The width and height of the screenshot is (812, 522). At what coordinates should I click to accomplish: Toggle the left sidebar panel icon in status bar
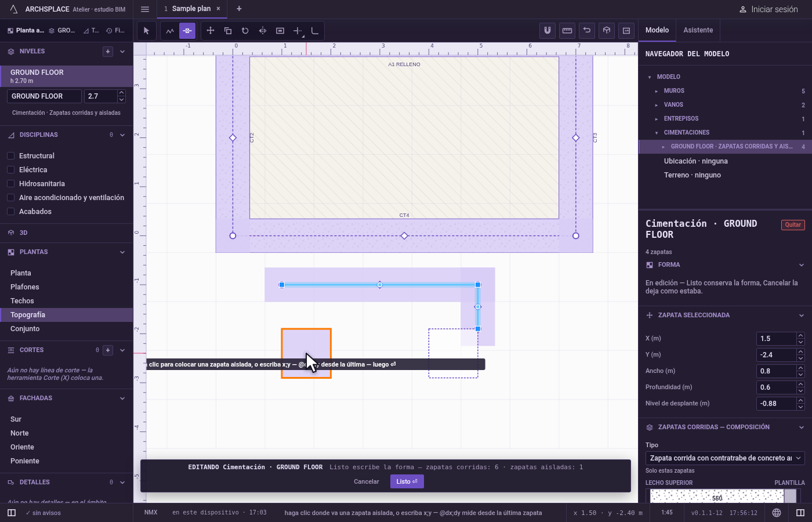(x=12, y=513)
